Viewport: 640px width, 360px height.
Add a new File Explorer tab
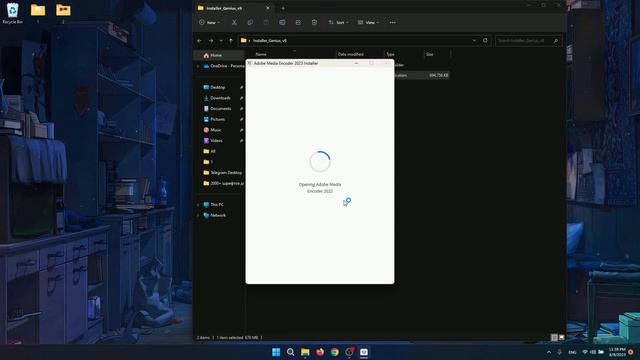pos(283,8)
